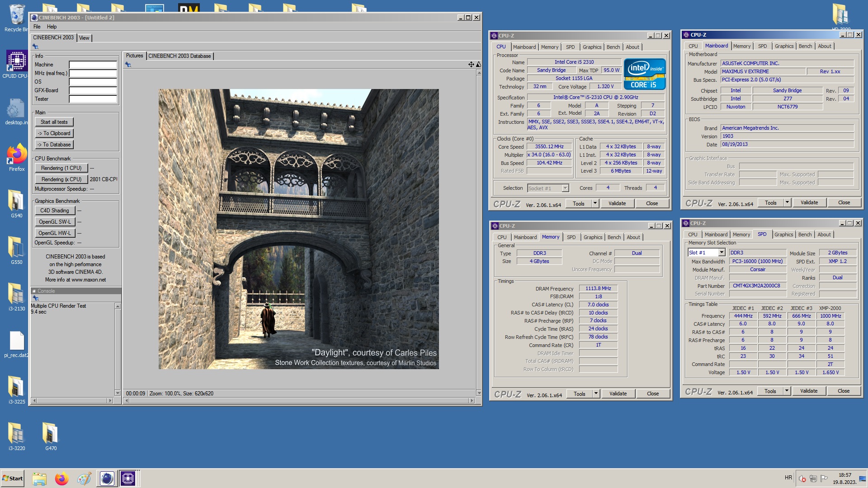Click the OS input field in Info
The image size is (868, 488).
[x=93, y=82]
